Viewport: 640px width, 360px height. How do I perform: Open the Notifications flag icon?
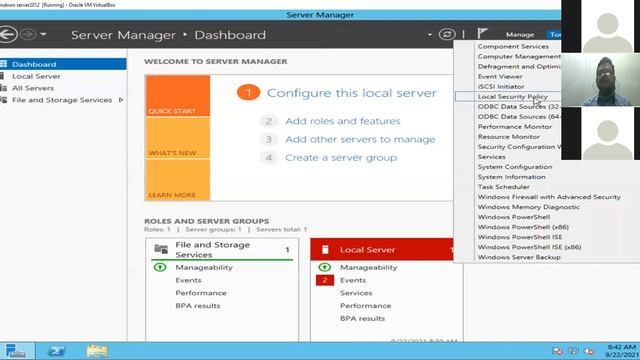[482, 33]
